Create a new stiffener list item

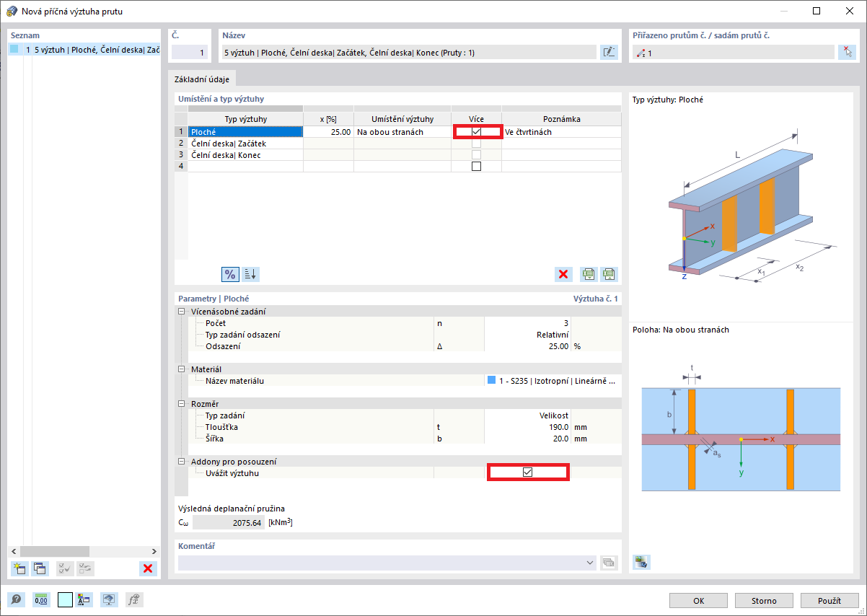tap(19, 568)
